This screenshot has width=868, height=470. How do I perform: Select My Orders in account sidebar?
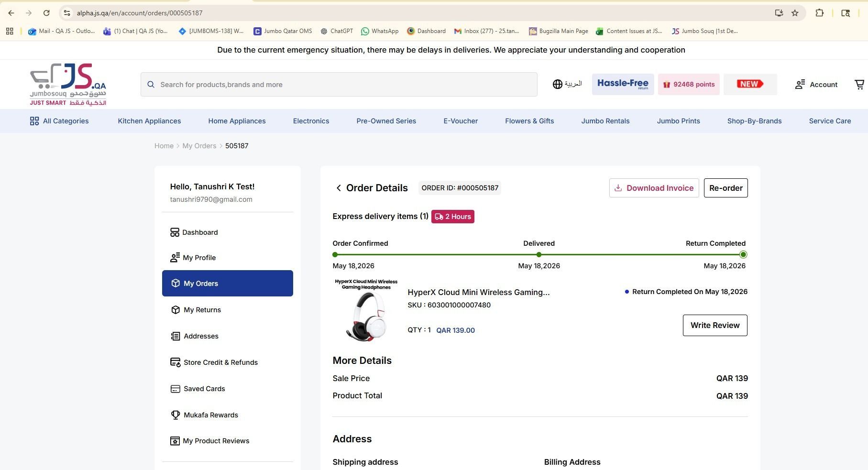click(x=227, y=284)
